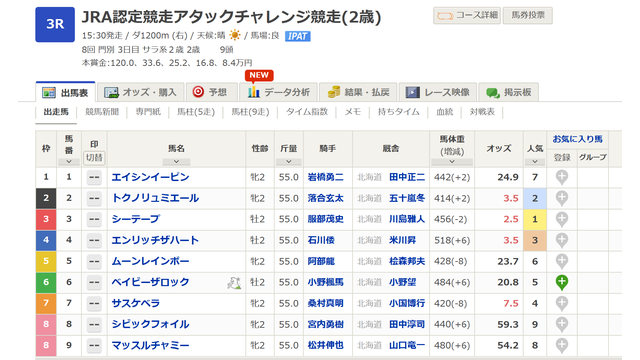Screen dimensions: 640x360
Task: Sort by weight carried (斤量) arrow
Action: pos(289,162)
